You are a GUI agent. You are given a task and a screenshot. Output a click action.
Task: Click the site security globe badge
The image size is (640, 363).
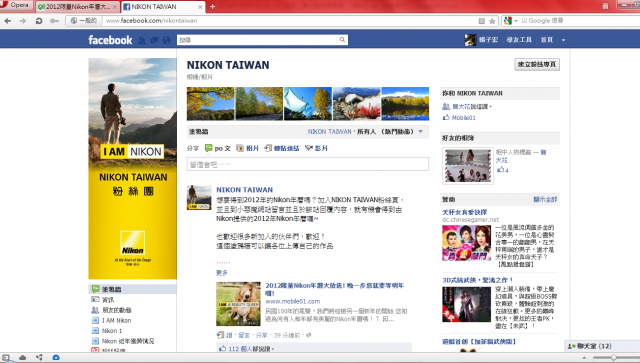click(x=83, y=20)
